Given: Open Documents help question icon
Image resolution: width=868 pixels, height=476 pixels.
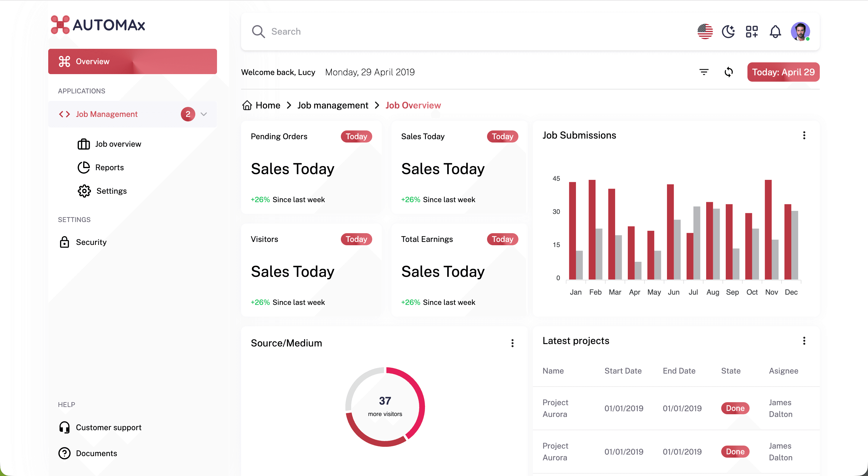Looking at the screenshot, I should point(64,453).
